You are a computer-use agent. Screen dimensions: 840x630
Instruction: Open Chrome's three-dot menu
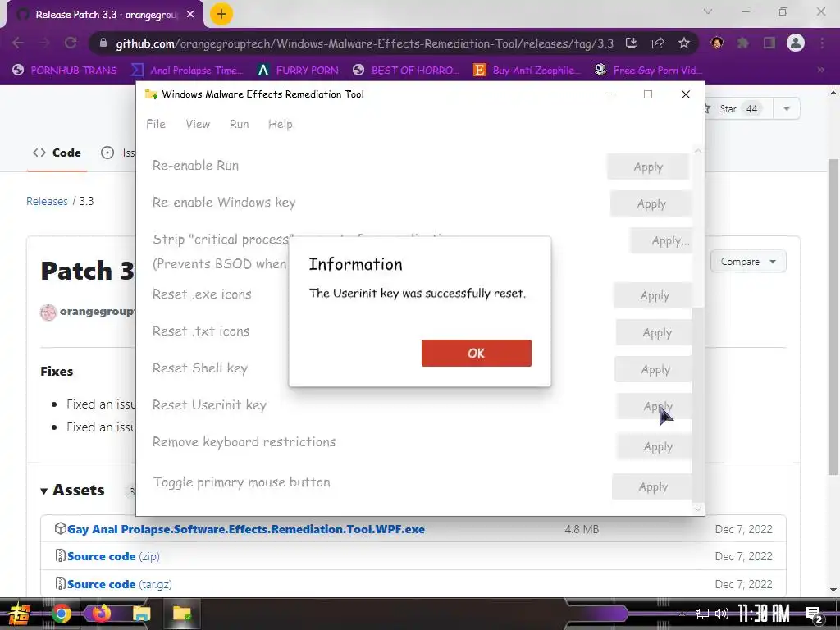pyautogui.click(x=822, y=43)
